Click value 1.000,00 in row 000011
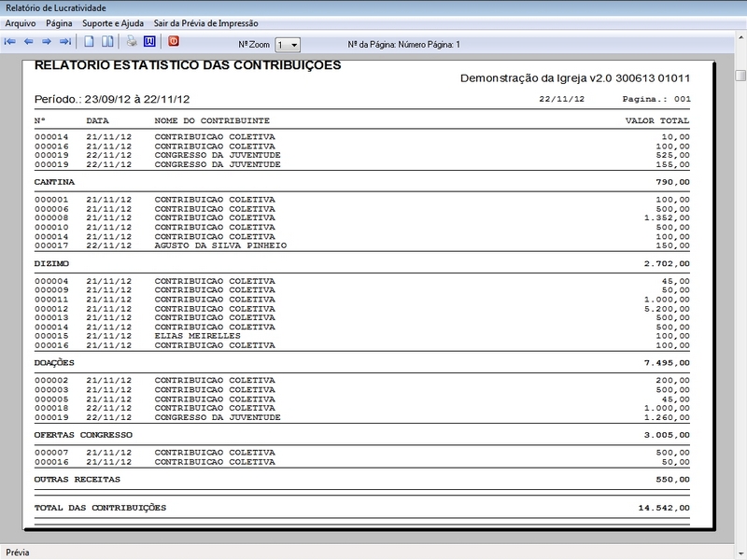 (667, 300)
